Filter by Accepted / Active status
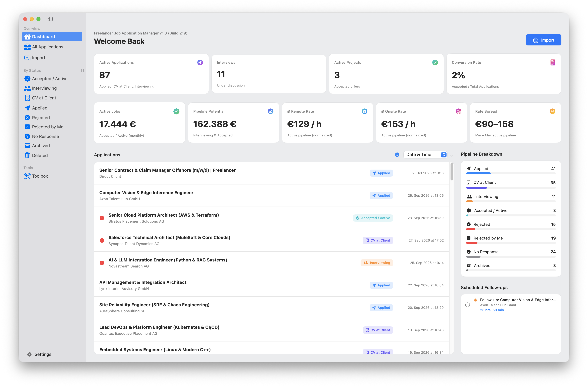Screen dimensions: 588x387 coord(52,79)
